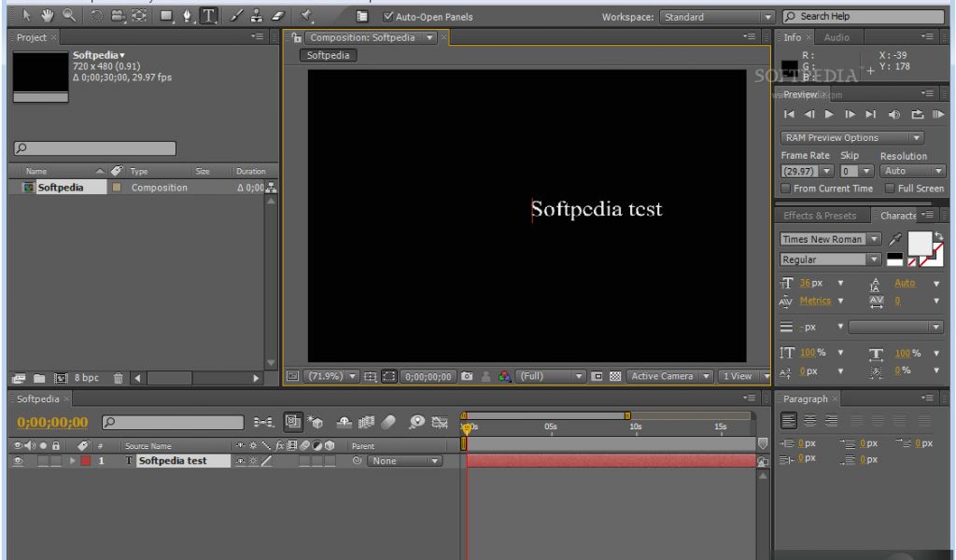Toggle the composition viewer lock icon
This screenshot has width=956, height=560.
click(x=297, y=37)
